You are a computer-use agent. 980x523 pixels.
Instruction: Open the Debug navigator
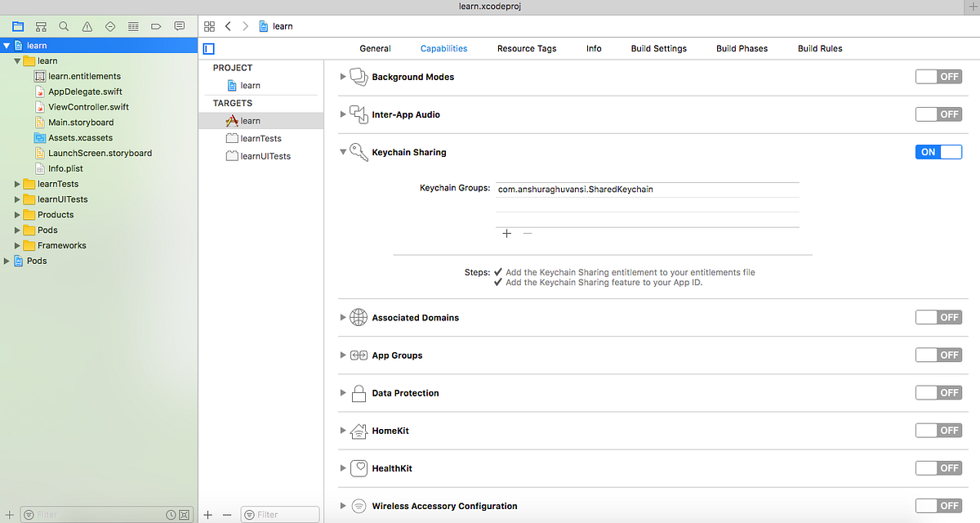click(133, 25)
